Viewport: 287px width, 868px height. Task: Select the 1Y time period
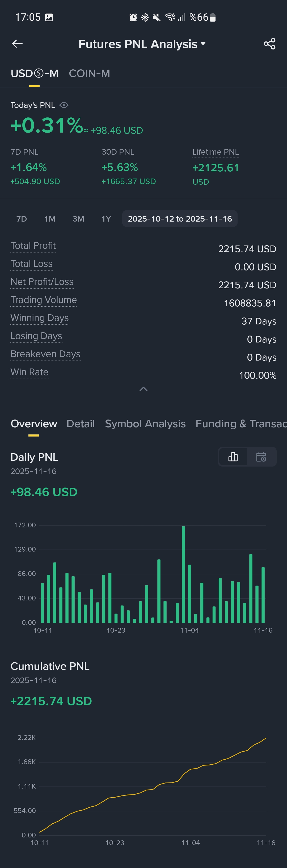(106, 218)
